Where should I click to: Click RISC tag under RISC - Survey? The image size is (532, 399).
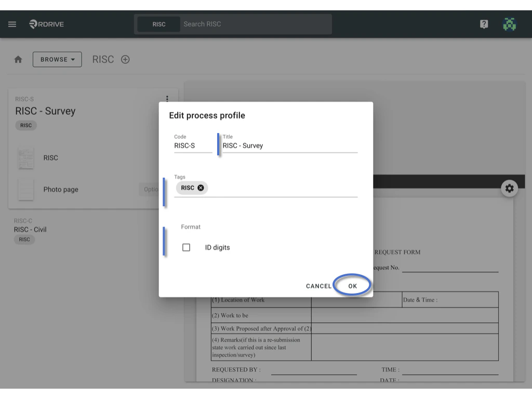pyautogui.click(x=26, y=125)
